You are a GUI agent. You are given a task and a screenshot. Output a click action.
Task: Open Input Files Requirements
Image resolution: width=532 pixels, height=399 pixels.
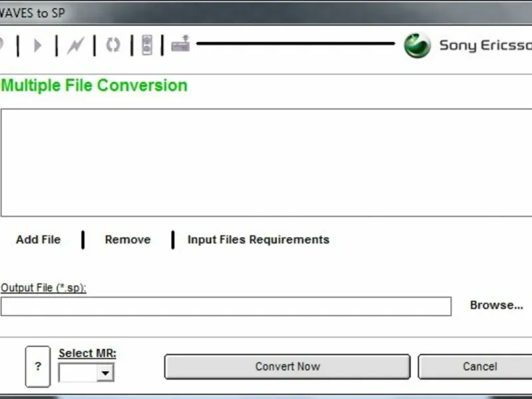click(259, 239)
